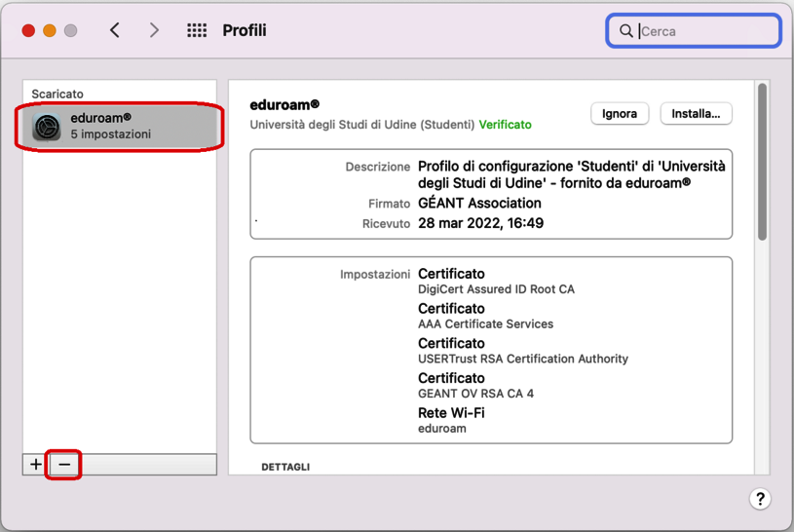This screenshot has width=794, height=532.
Task: Select the AAA Certificate Services entry
Action: tap(485, 324)
